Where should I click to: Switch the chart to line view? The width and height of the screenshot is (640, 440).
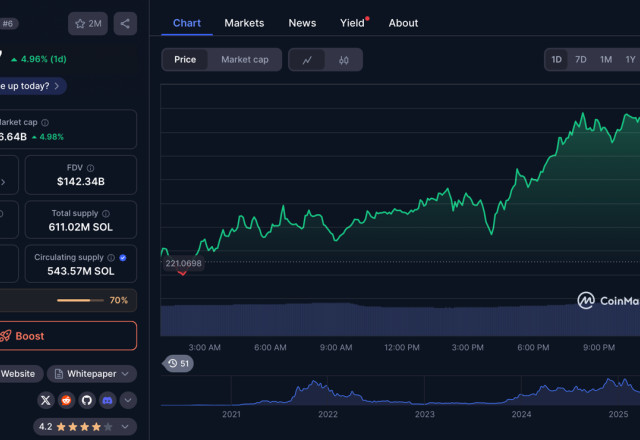(307, 60)
